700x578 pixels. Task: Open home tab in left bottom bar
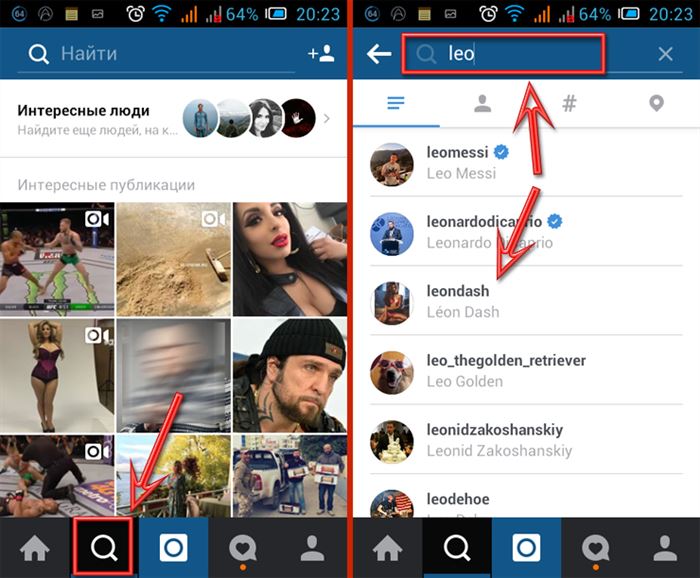(35, 548)
